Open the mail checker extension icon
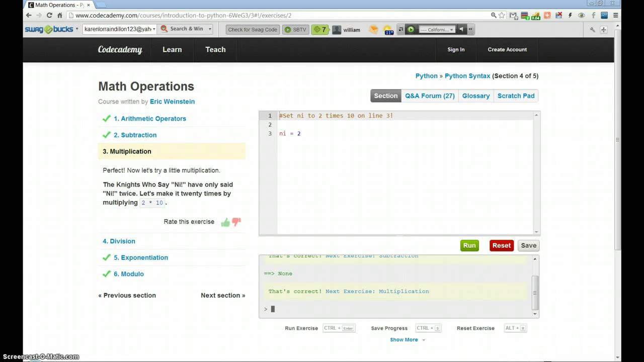The image size is (644, 362). point(513,16)
